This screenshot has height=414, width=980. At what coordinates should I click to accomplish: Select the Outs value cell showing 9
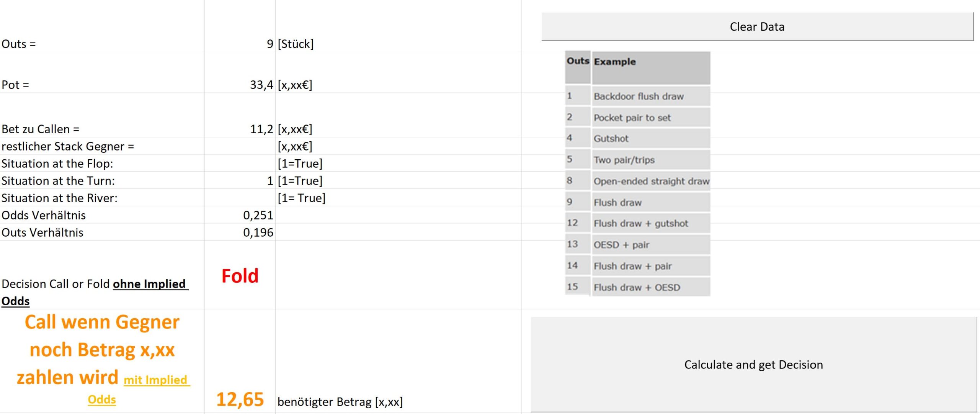240,44
